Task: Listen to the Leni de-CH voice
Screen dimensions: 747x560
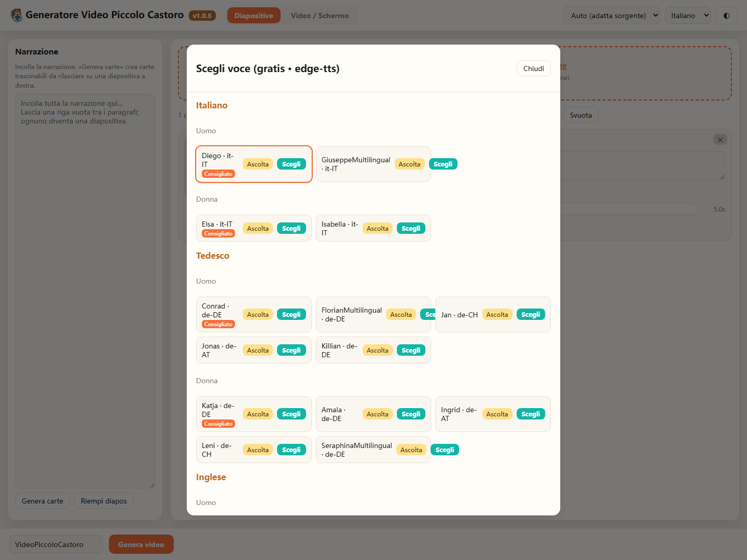Action: pyautogui.click(x=258, y=450)
